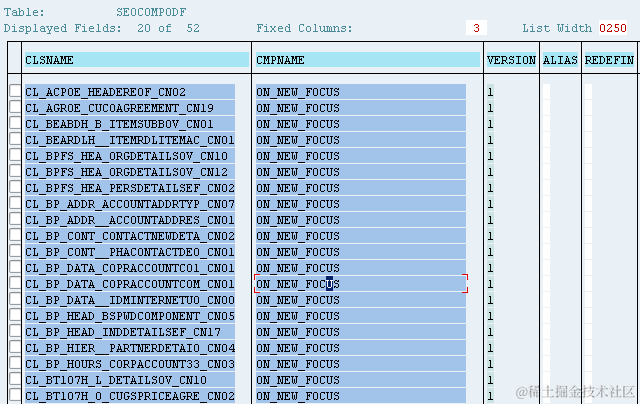Mark row CL_BP_DATA_COPRACCOUNTC01_CN01 checkbox

pos(15,267)
